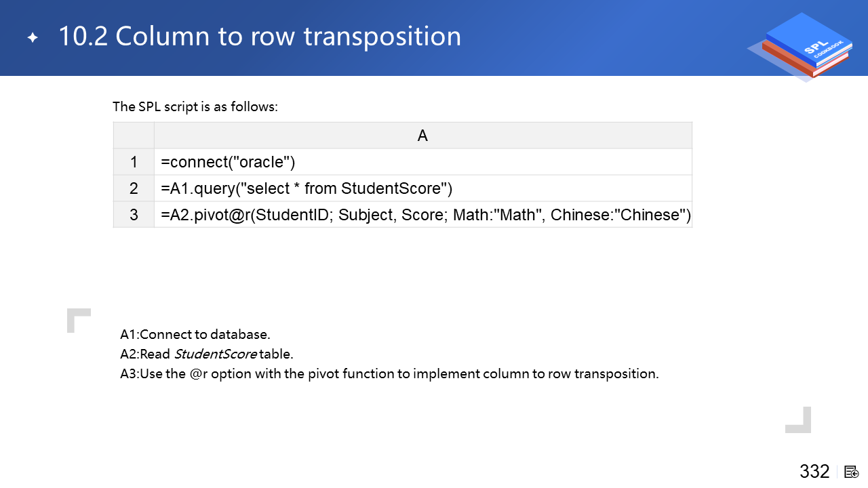This screenshot has height=488, width=868.
Task: Click the "A1:Connect to database." note
Action: point(195,334)
